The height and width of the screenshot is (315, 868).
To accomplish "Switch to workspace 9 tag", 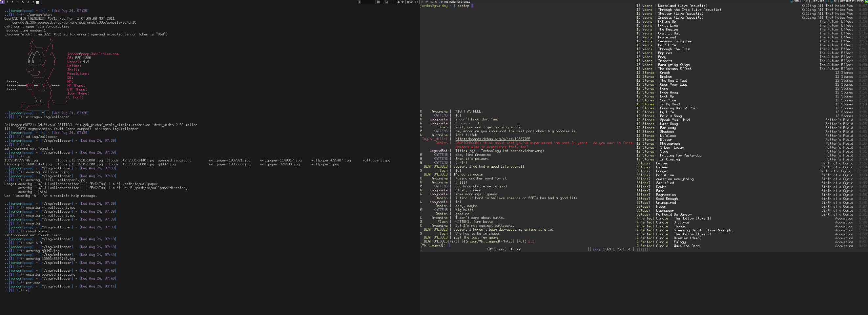I will [x=33, y=2].
